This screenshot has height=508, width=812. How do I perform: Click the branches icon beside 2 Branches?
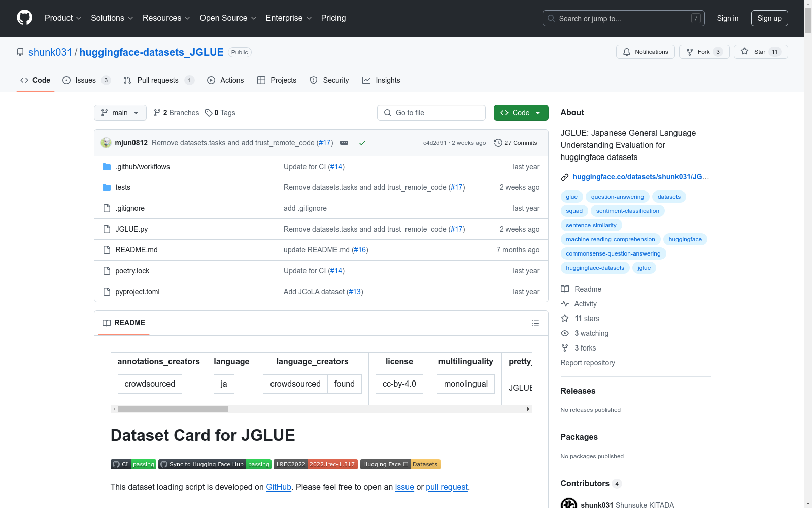point(157,113)
